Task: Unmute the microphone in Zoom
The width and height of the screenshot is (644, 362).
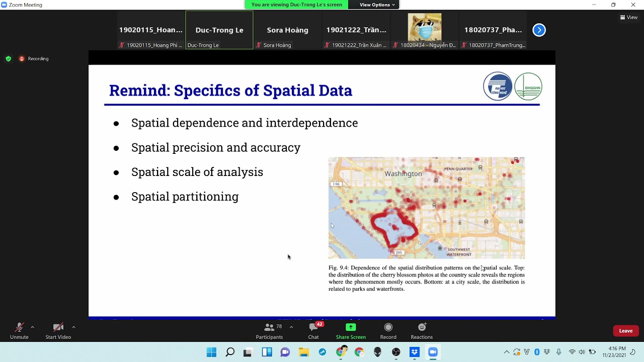Action: (19, 331)
